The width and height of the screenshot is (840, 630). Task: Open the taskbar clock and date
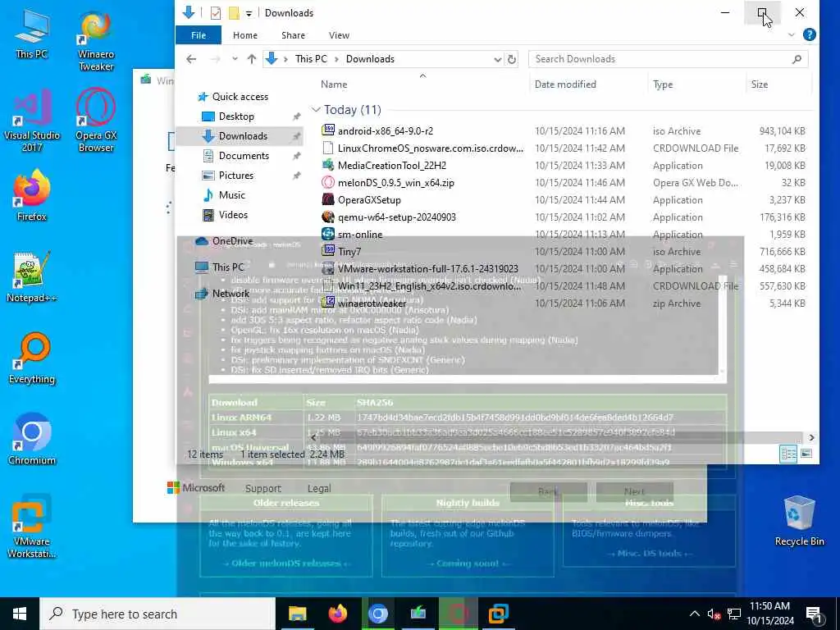pos(769,614)
